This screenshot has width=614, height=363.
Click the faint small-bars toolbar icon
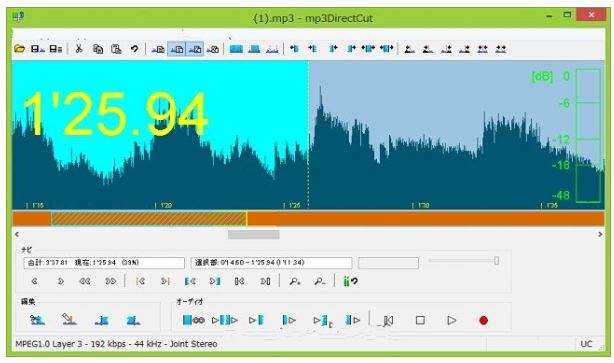(273, 49)
